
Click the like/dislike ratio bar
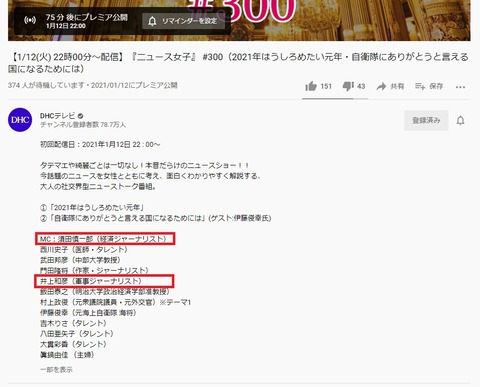coord(335,99)
